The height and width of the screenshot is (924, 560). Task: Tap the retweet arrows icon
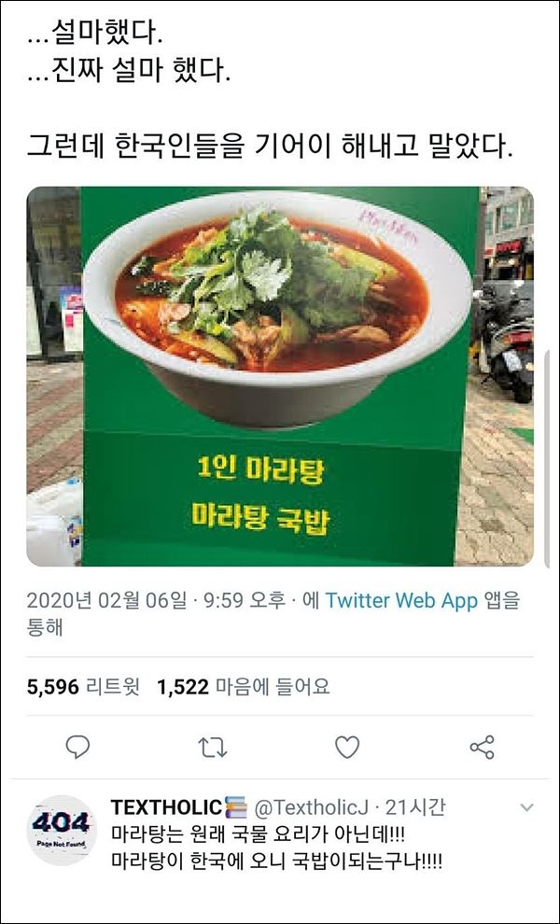tap(212, 748)
